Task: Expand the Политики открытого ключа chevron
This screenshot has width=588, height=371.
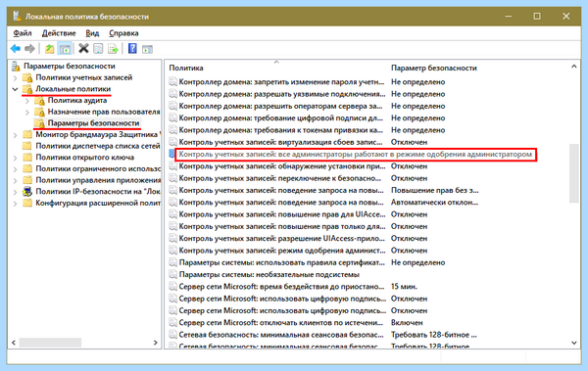Action: pyautogui.click(x=15, y=158)
